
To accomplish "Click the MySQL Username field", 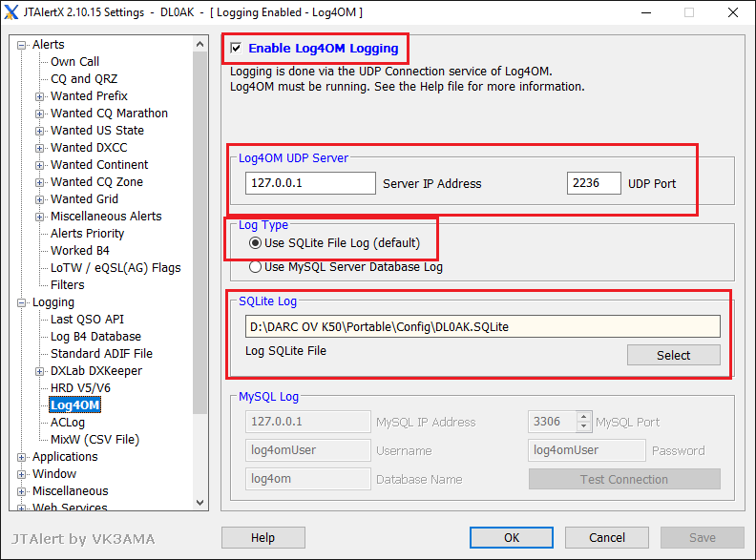I will point(308,450).
